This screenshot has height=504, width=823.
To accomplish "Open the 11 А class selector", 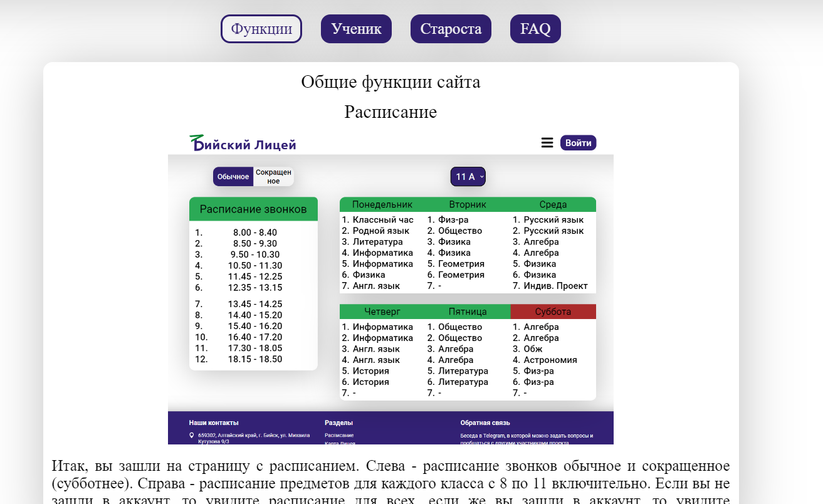I will [x=468, y=176].
